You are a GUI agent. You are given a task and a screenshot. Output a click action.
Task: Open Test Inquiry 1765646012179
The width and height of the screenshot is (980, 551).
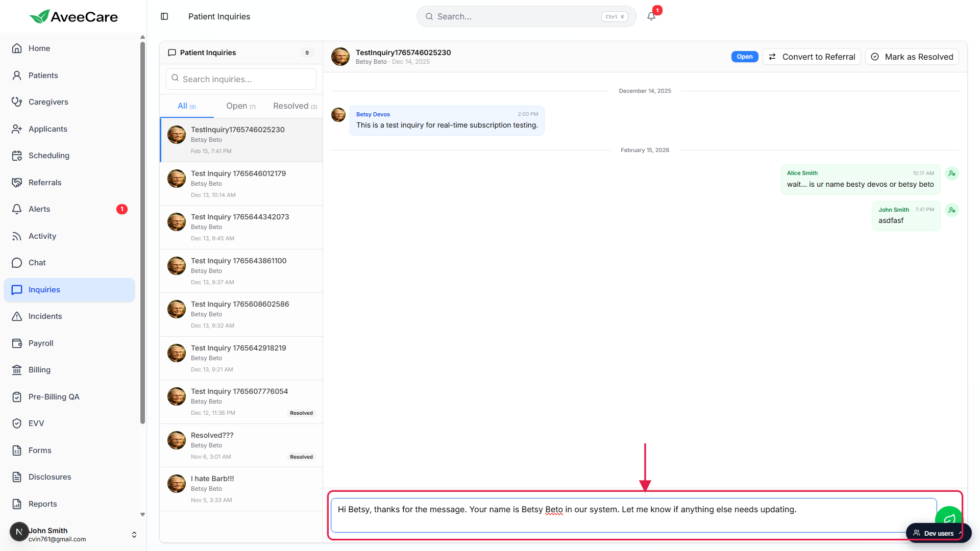coord(241,184)
